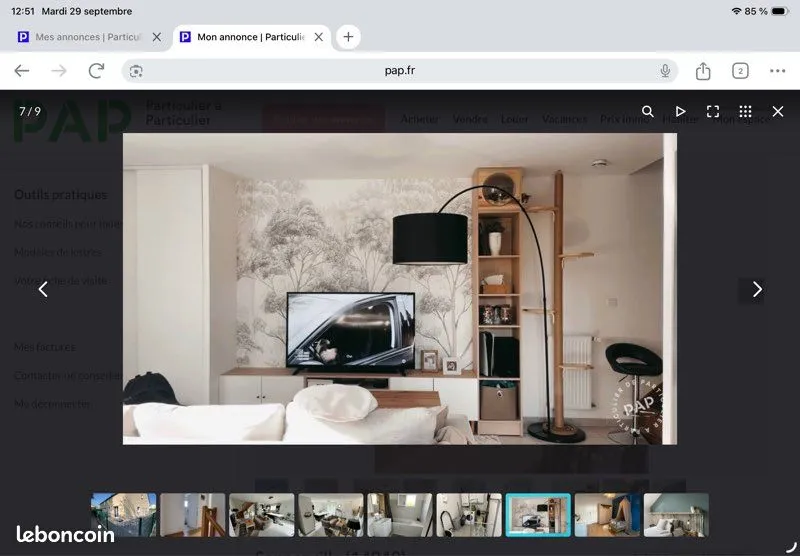The width and height of the screenshot is (800, 556).
Task: Click the 12:51 clock in status bar
Action: (23, 11)
